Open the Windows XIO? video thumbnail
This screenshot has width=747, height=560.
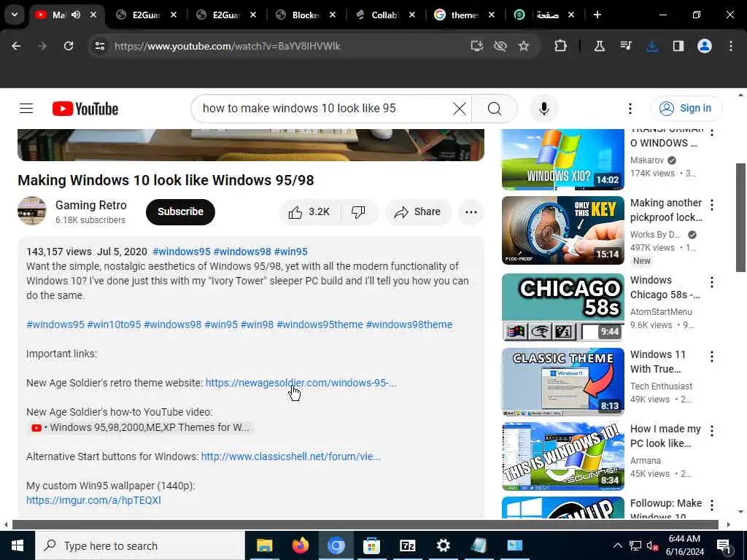click(x=562, y=159)
